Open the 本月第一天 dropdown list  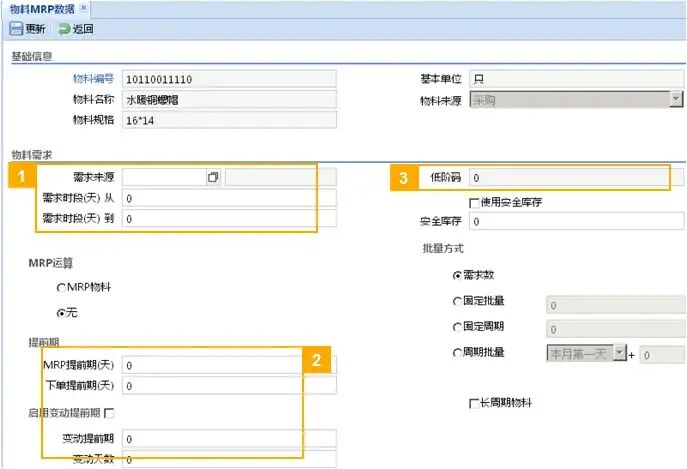[x=619, y=353]
